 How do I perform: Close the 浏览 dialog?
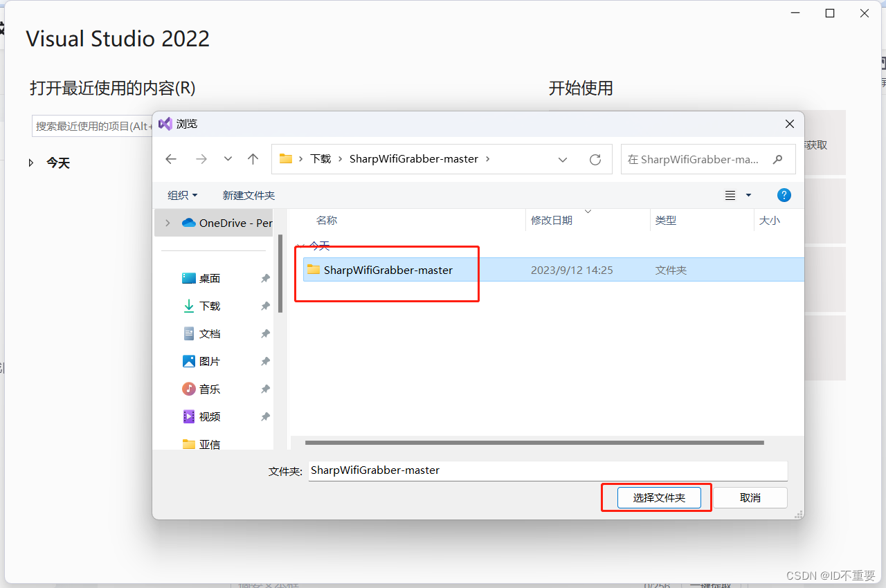789,124
